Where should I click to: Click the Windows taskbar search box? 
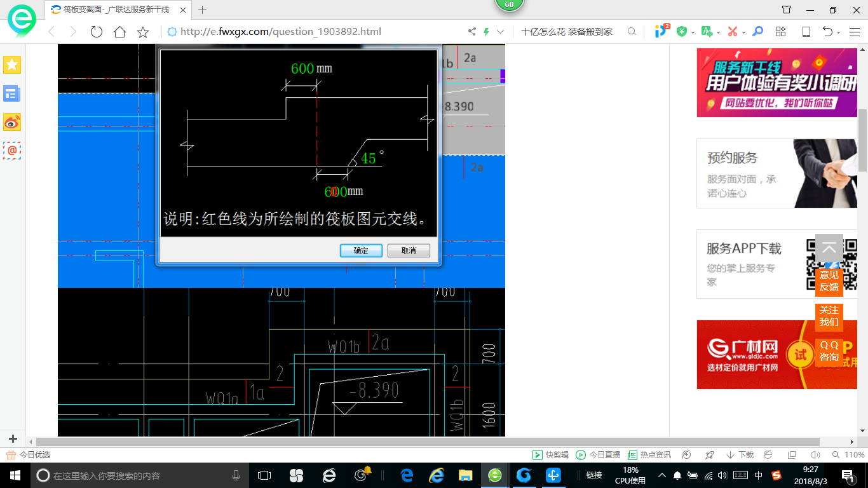click(140, 475)
